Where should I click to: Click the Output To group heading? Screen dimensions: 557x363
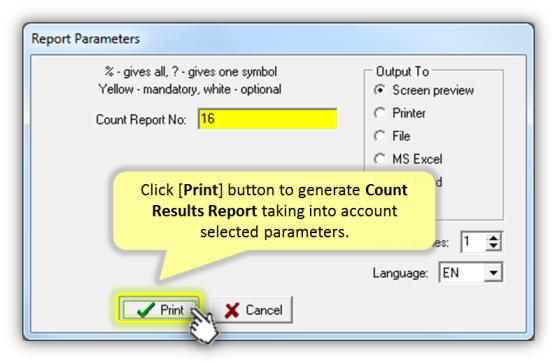(x=402, y=71)
